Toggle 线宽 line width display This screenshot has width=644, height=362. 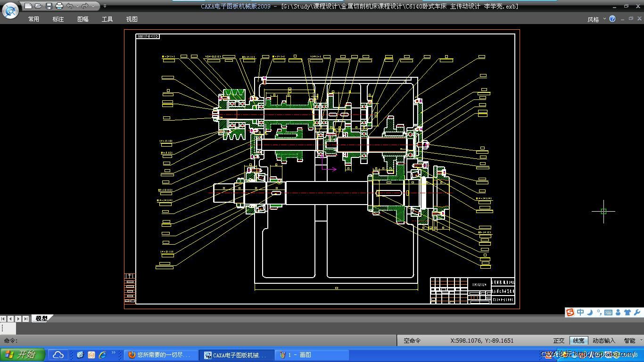578,340
